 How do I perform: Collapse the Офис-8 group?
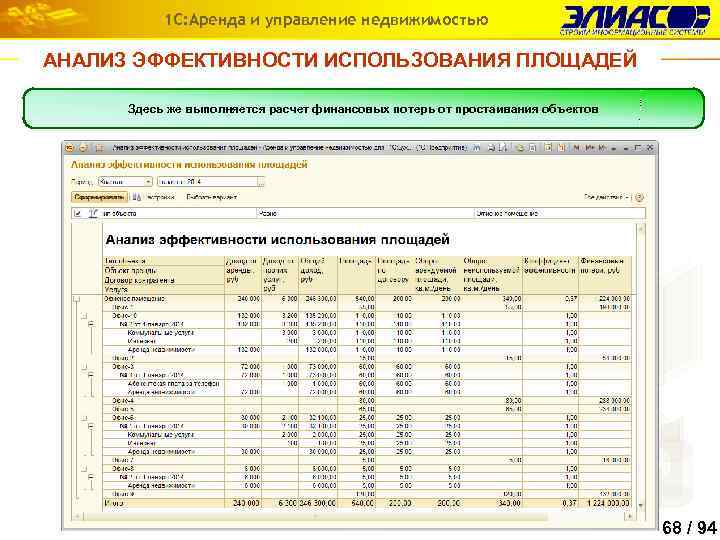(x=84, y=469)
